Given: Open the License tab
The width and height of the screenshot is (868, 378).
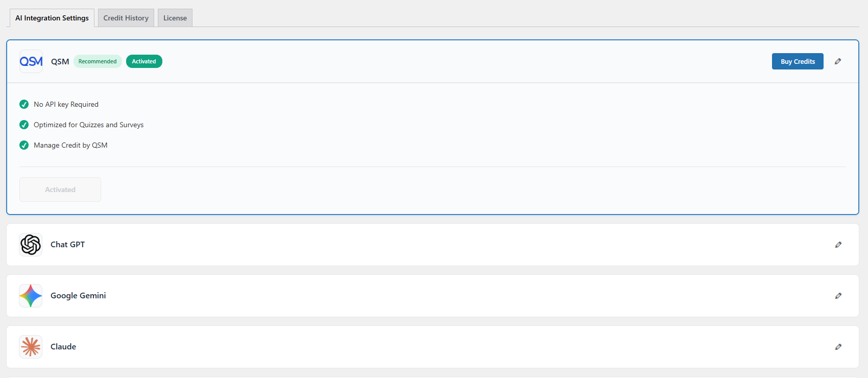Looking at the screenshot, I should point(175,18).
